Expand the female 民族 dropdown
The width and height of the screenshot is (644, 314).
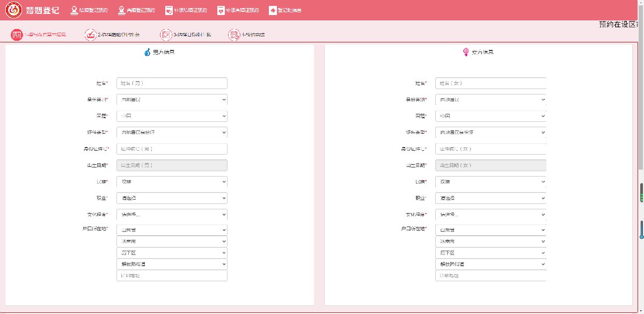[x=491, y=182]
